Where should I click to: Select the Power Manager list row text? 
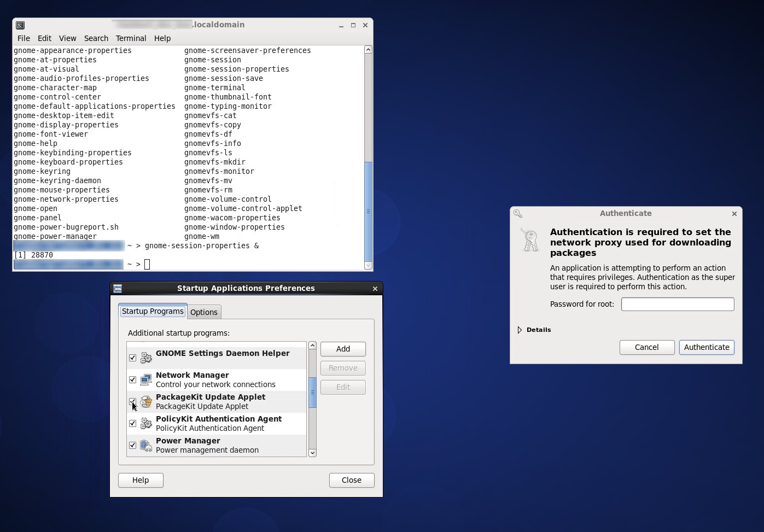(207, 445)
